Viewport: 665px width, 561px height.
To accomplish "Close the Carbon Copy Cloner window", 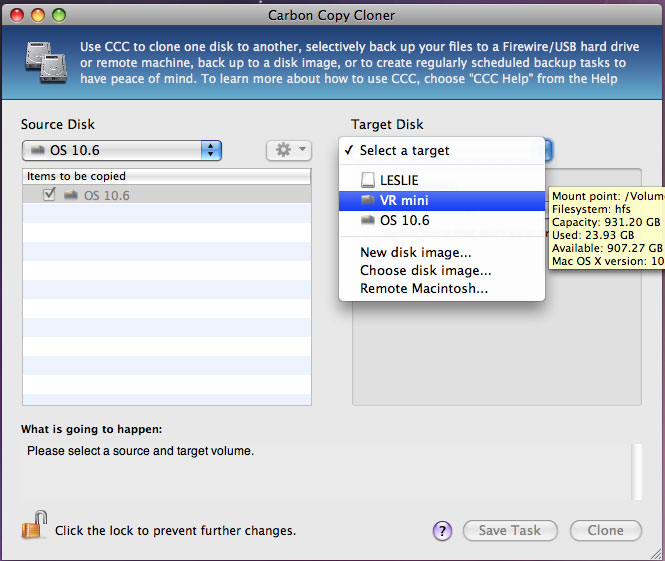I will [17, 15].
